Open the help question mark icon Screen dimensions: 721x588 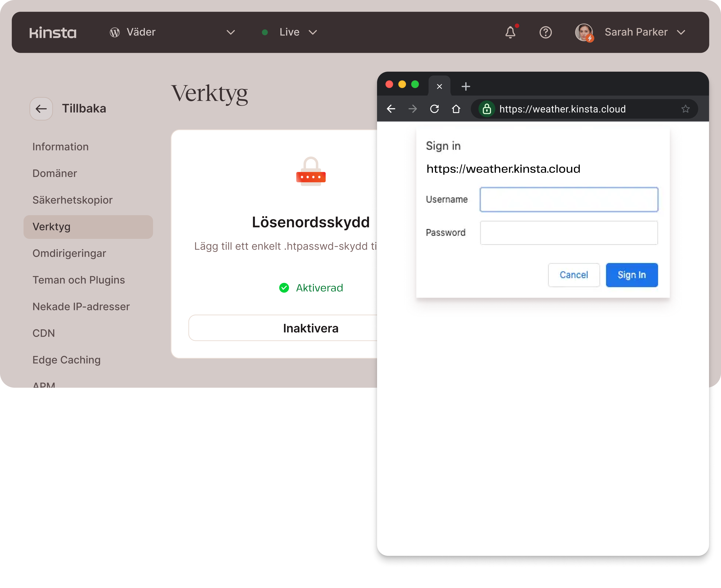(545, 33)
